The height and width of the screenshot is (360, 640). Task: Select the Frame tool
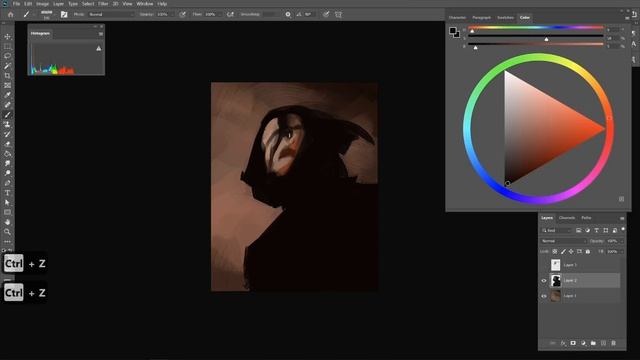7,86
